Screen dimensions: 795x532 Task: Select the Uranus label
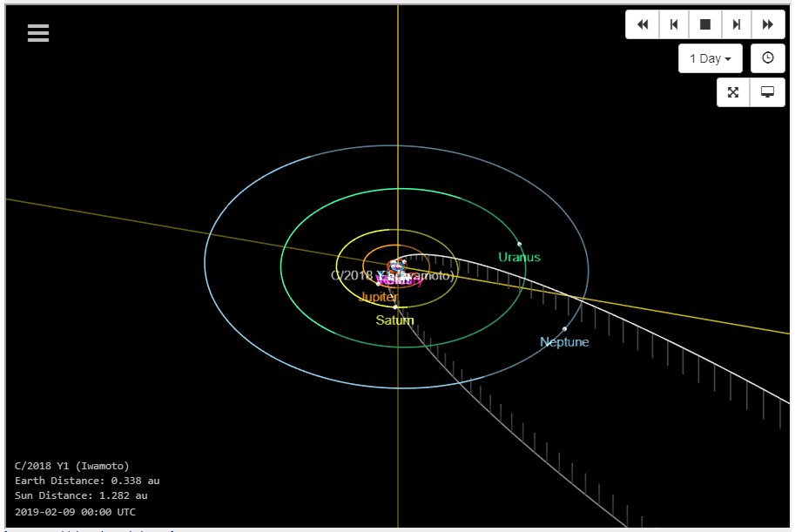click(519, 257)
